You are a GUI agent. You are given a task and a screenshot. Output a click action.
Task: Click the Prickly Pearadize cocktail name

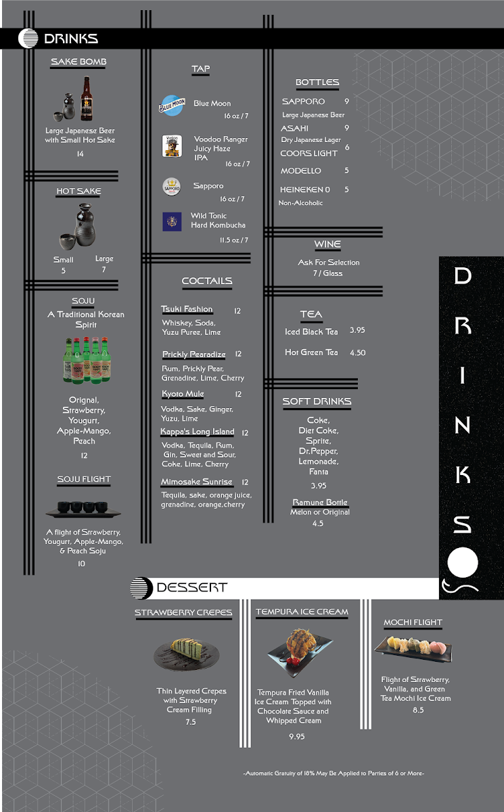tap(193, 355)
